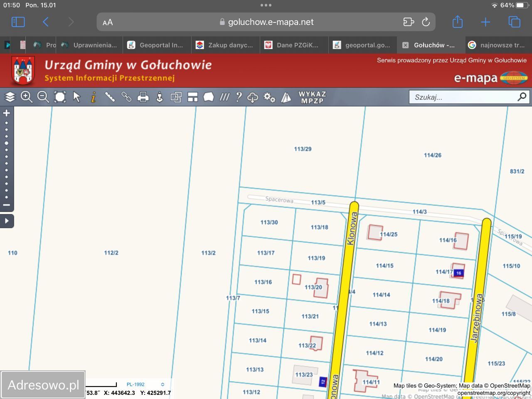Screen dimensions: 532x399
Task: Activate the arrow pointer selection tool
Action: tap(76, 97)
